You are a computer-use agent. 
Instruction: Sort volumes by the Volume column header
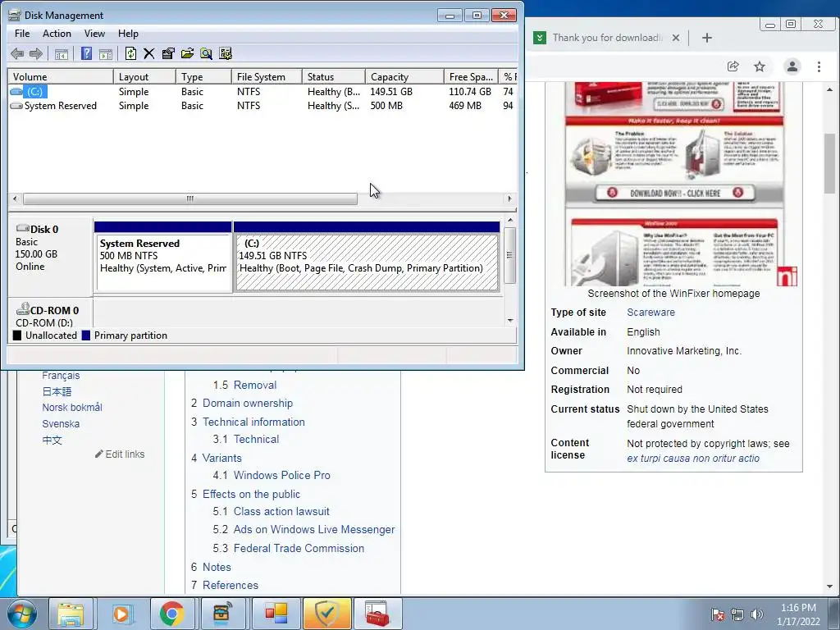click(x=60, y=76)
